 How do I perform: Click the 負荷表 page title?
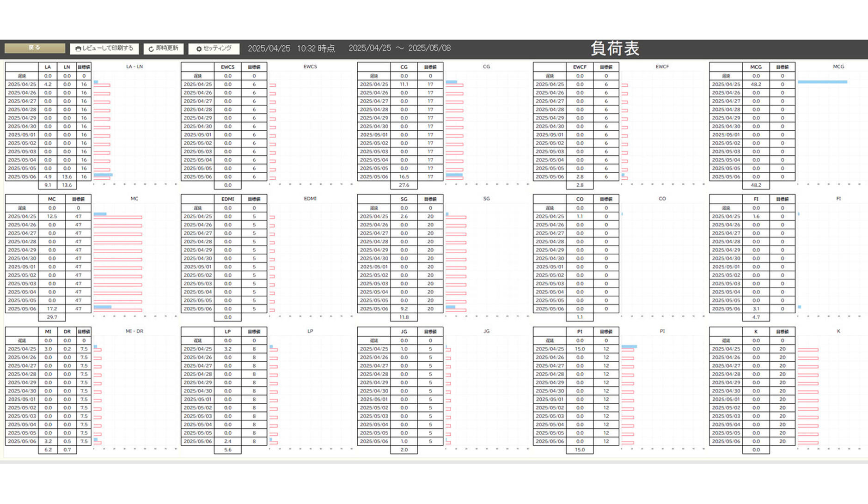615,49
